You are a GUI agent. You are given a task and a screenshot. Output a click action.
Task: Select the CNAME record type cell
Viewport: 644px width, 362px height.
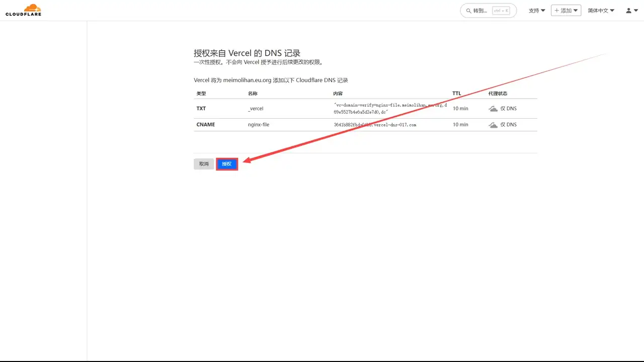[206, 125]
